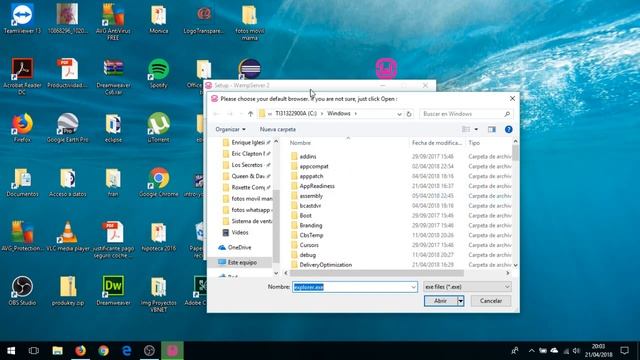This screenshot has height=360, width=640.
Task: Expand the chevron after Windows in path
Action: tap(356, 114)
